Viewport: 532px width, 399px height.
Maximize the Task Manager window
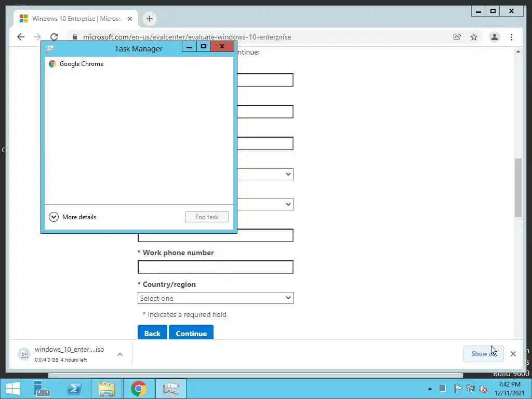click(204, 46)
